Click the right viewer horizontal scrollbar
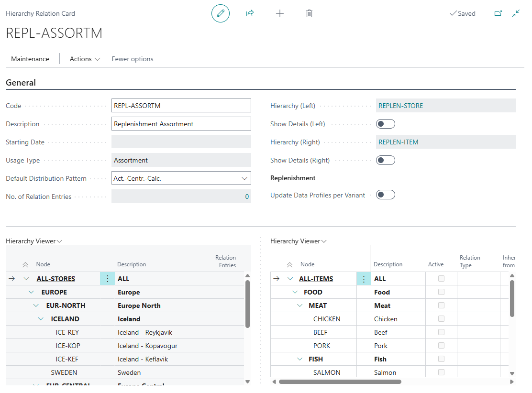Viewport: 532px width, 393px height. coord(340,382)
